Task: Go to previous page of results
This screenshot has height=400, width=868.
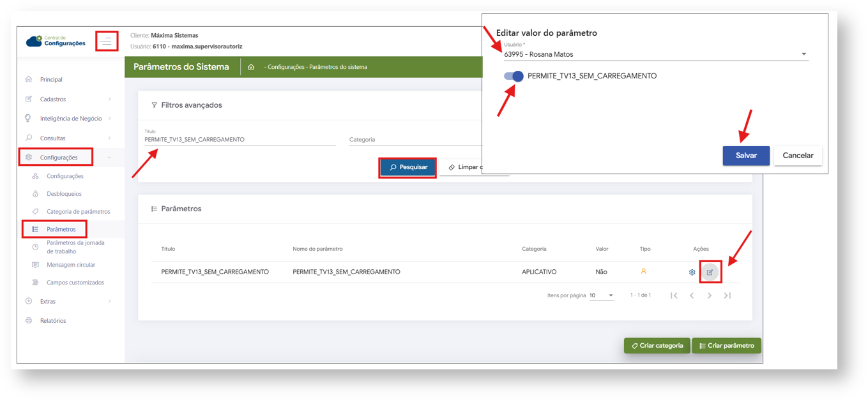Action: click(x=692, y=296)
